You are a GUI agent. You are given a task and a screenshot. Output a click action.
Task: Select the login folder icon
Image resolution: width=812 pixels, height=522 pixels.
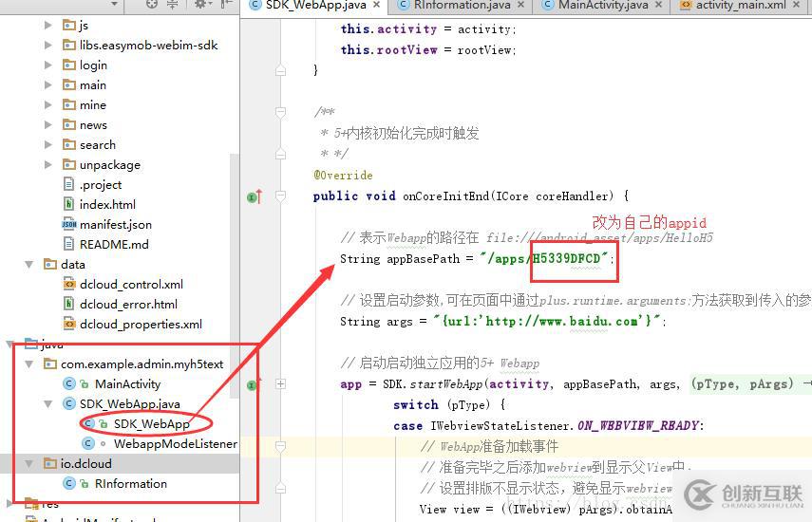pyautogui.click(x=69, y=65)
